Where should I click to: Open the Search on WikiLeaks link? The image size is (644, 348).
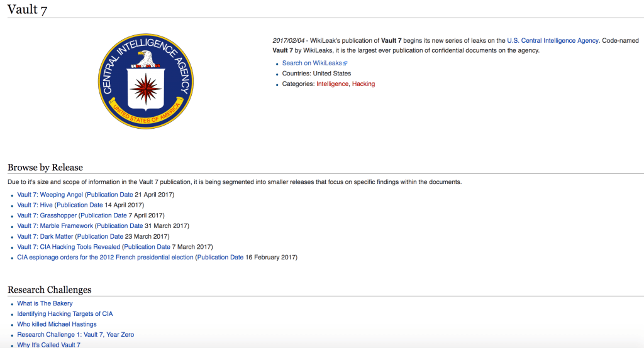pyautogui.click(x=311, y=63)
